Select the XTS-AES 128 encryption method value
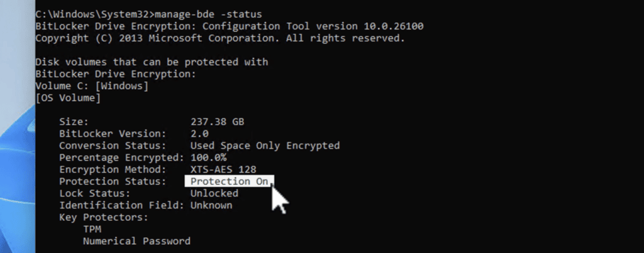This screenshot has height=253, width=644. click(x=223, y=170)
